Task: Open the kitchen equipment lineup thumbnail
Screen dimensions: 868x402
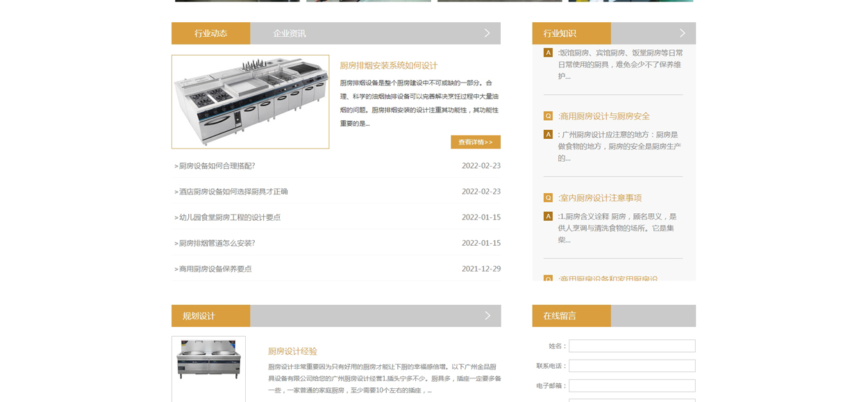Action: tap(250, 102)
